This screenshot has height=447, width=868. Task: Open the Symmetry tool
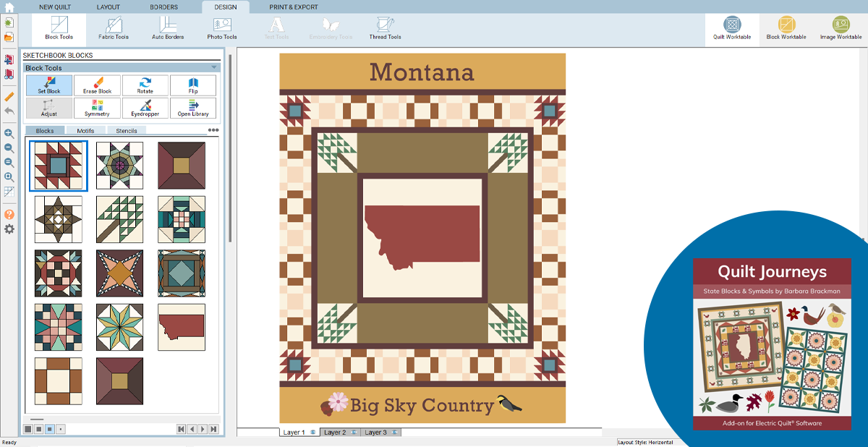[x=97, y=106]
